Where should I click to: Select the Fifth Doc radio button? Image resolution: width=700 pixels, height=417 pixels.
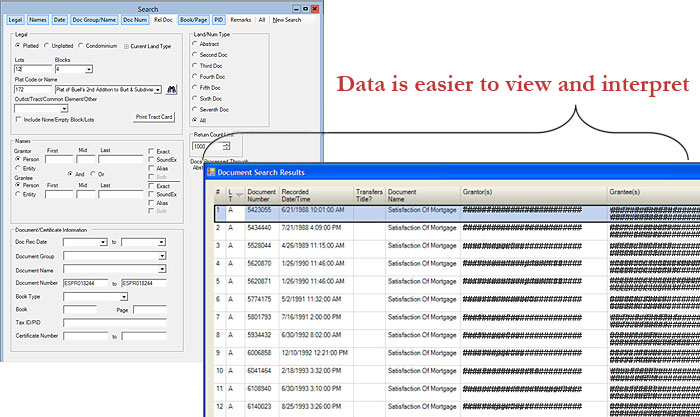tap(195, 88)
